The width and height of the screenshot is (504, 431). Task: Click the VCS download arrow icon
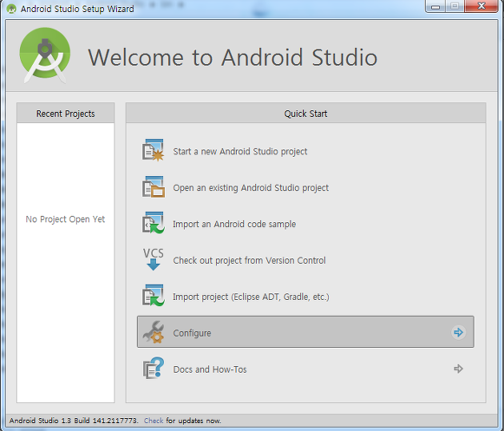click(x=154, y=259)
